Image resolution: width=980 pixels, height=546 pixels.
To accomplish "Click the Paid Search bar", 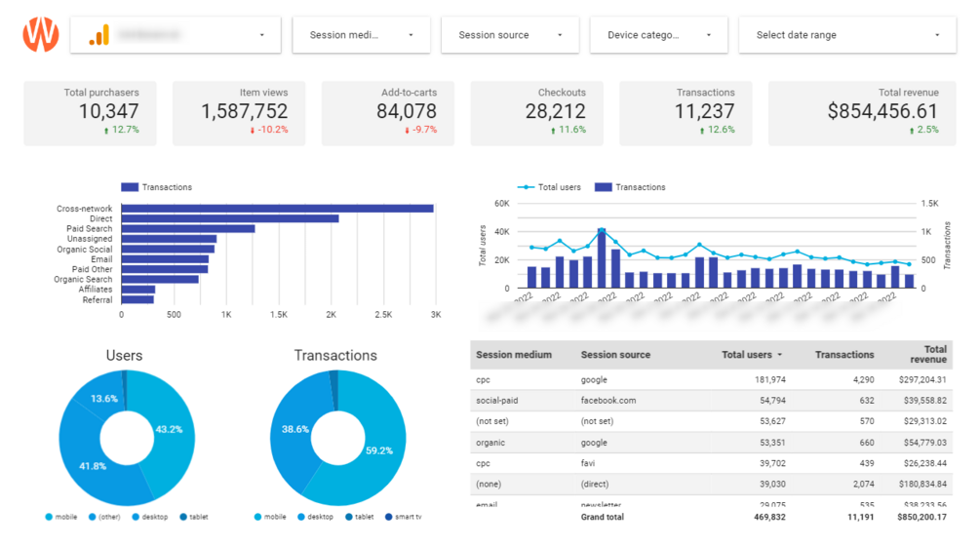I will pyautogui.click(x=188, y=229).
